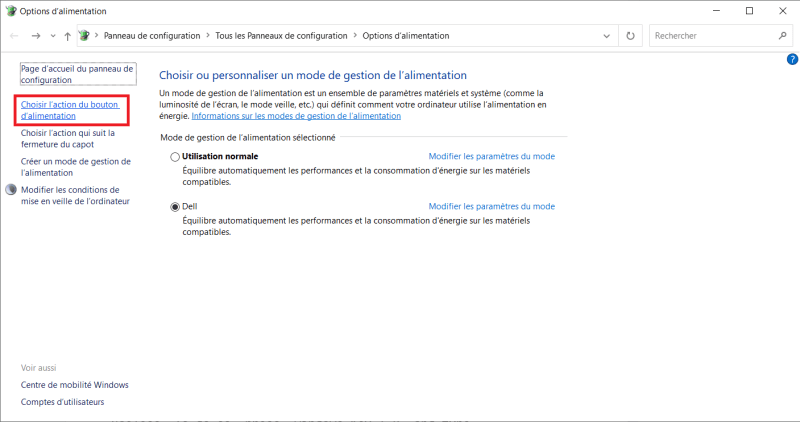Open Centre de mobilité Windows
The image size is (800, 422).
click(74, 385)
